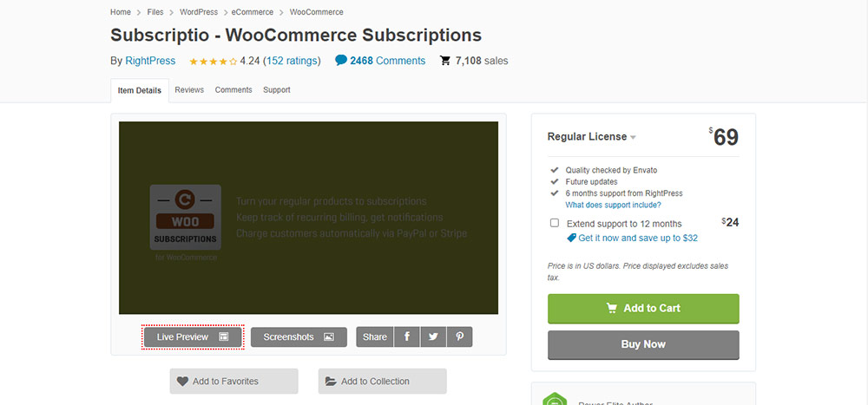The image size is (868, 405).
Task: Click the Twitter share icon
Action: coord(432,336)
